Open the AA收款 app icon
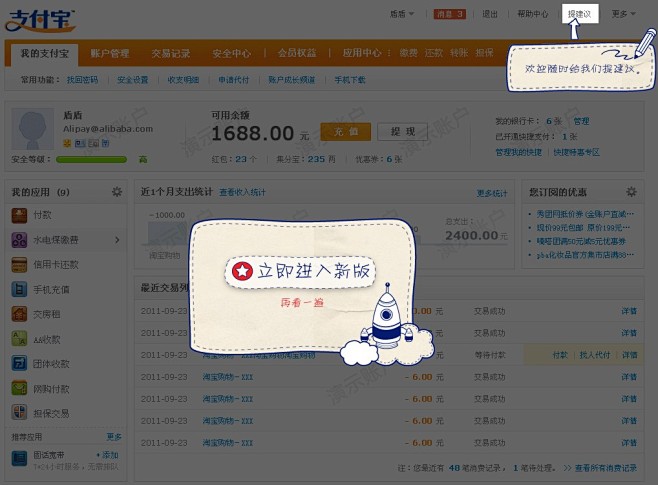 coord(19,338)
